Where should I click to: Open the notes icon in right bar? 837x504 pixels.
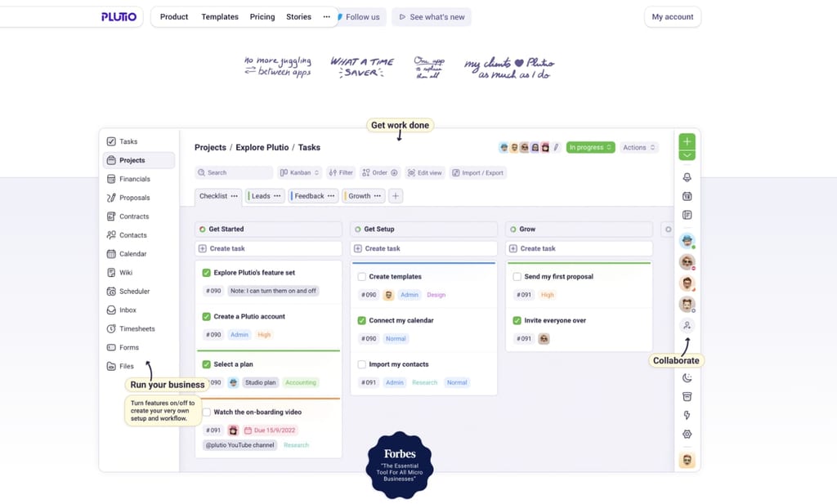687,215
